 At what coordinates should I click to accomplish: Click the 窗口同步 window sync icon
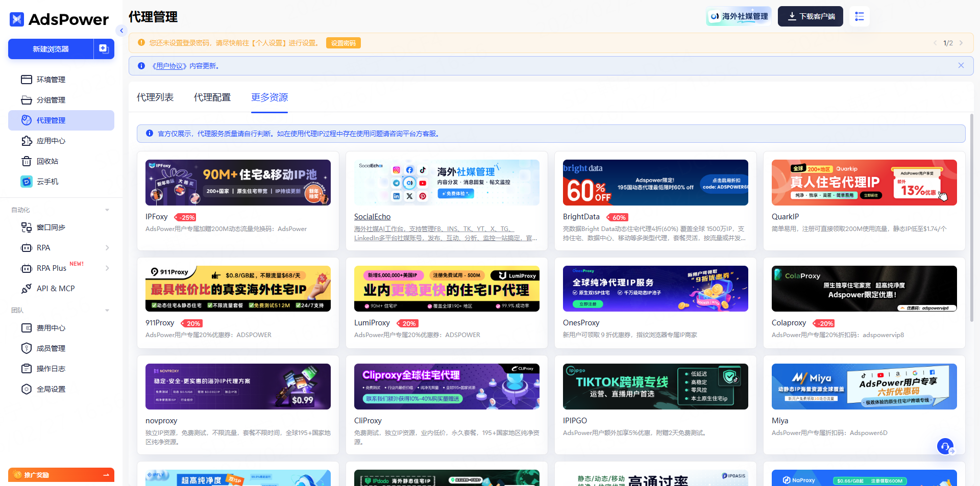(x=27, y=227)
